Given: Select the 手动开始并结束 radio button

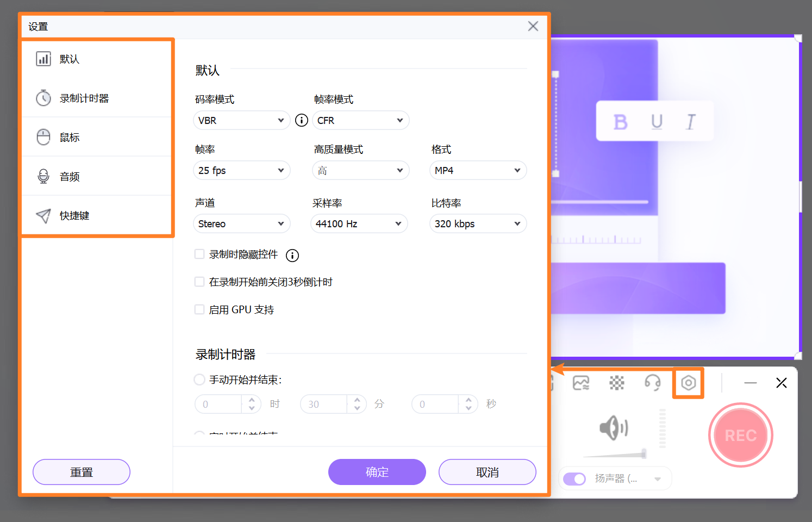Looking at the screenshot, I should 199,380.
